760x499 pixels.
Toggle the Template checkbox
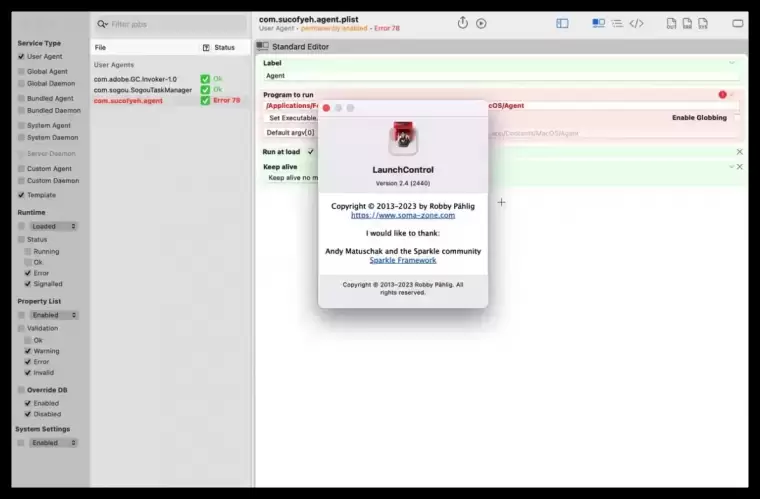[21, 195]
